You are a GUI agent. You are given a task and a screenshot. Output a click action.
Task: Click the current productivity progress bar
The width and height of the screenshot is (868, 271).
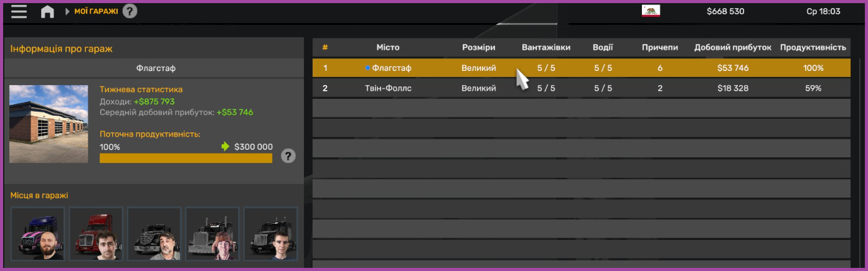point(186,158)
